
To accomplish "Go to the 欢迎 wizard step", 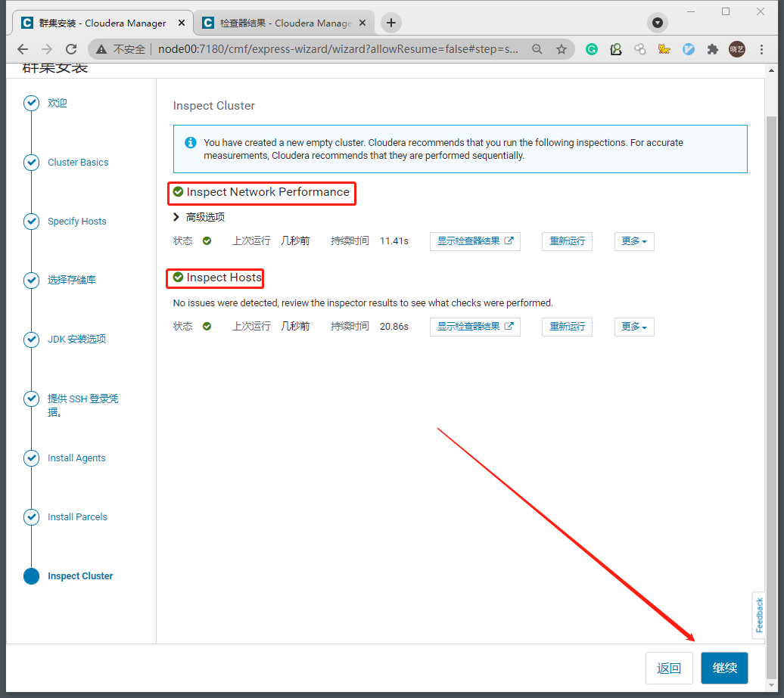I will point(57,103).
